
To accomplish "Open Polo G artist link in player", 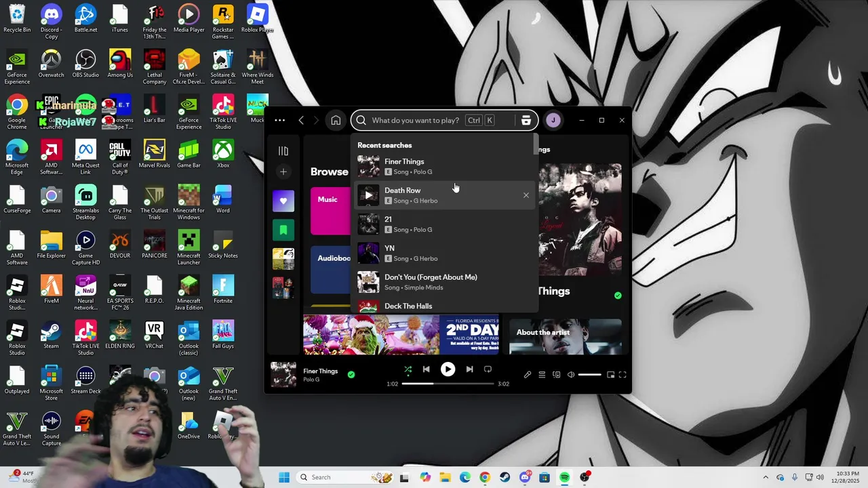I will [x=311, y=380].
